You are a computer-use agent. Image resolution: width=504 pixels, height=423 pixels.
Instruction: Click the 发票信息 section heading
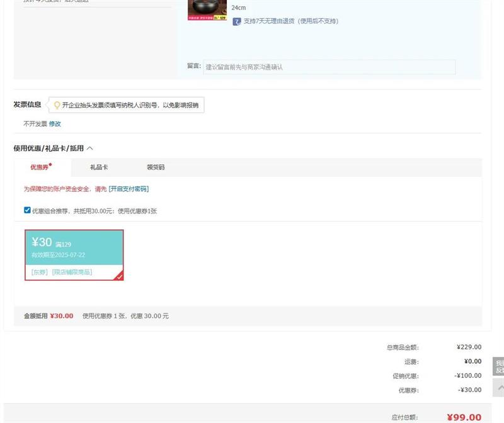pos(27,104)
